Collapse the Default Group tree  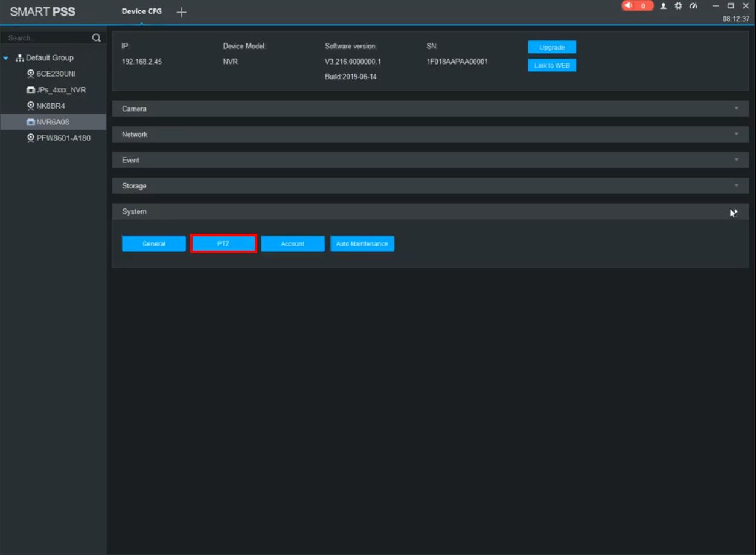[6, 58]
